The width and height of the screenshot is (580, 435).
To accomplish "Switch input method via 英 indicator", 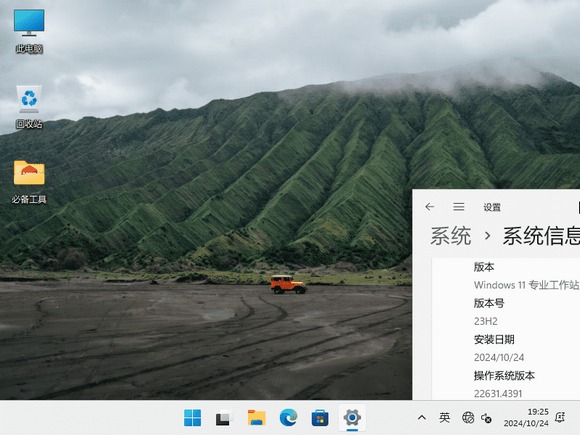I will (x=445, y=418).
